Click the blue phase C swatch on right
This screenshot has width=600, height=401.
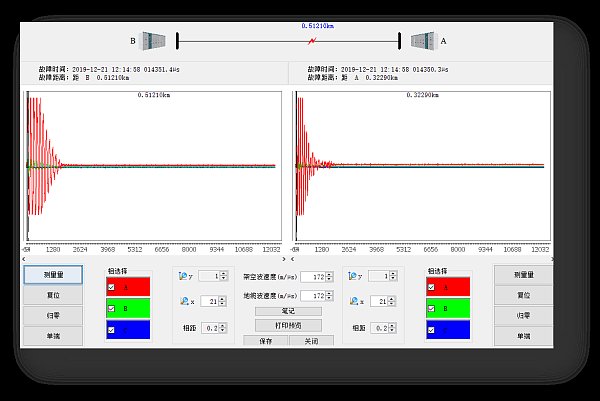[x=448, y=330]
